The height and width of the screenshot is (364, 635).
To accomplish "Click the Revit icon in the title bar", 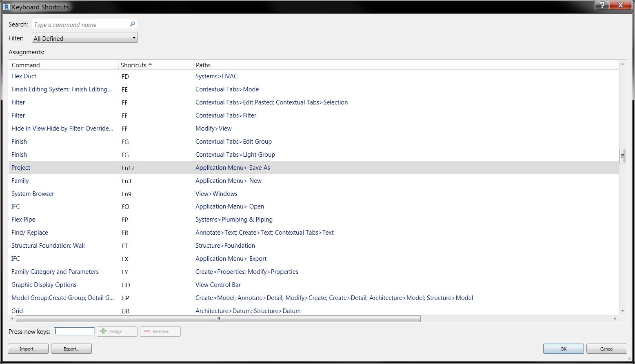I will [6, 6].
